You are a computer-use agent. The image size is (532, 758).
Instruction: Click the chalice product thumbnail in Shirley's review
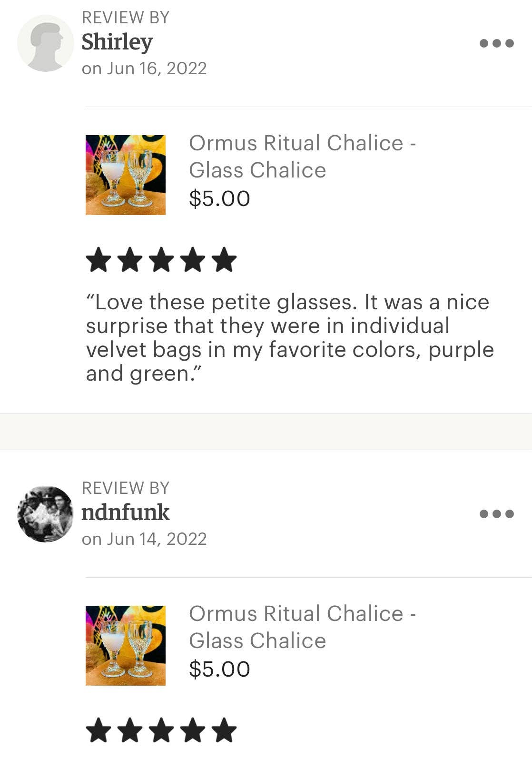click(x=126, y=175)
